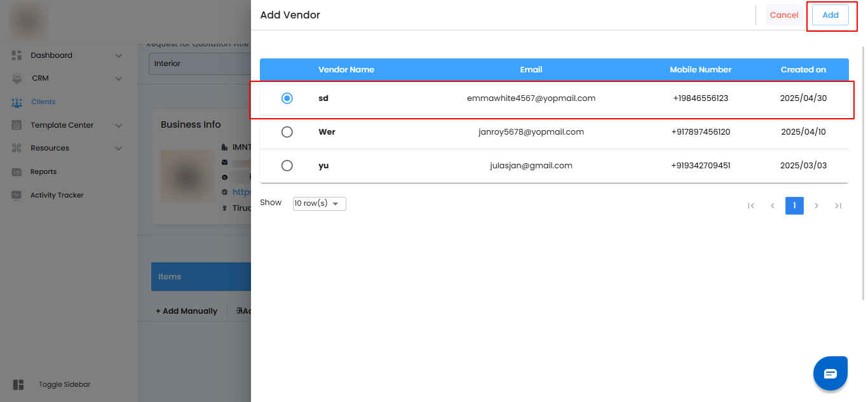Click the Template Center icon
Screen dimensions: 868x402
(17, 125)
